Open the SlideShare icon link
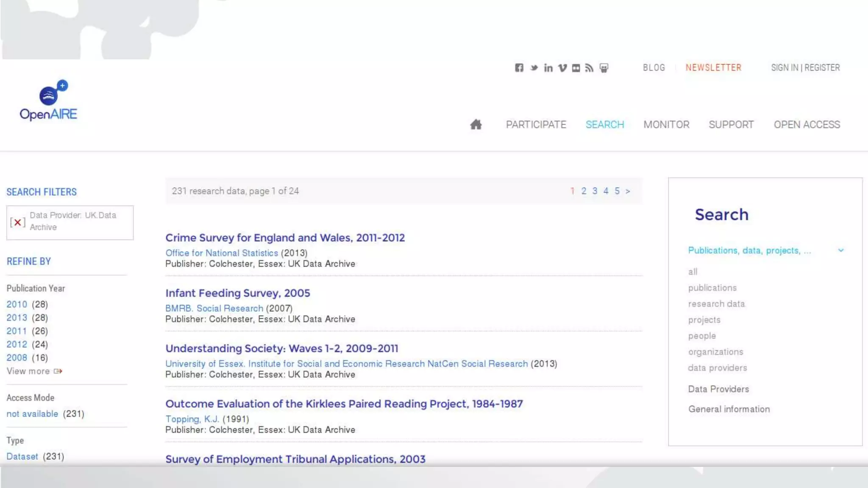This screenshot has width=868, height=488. tap(604, 68)
